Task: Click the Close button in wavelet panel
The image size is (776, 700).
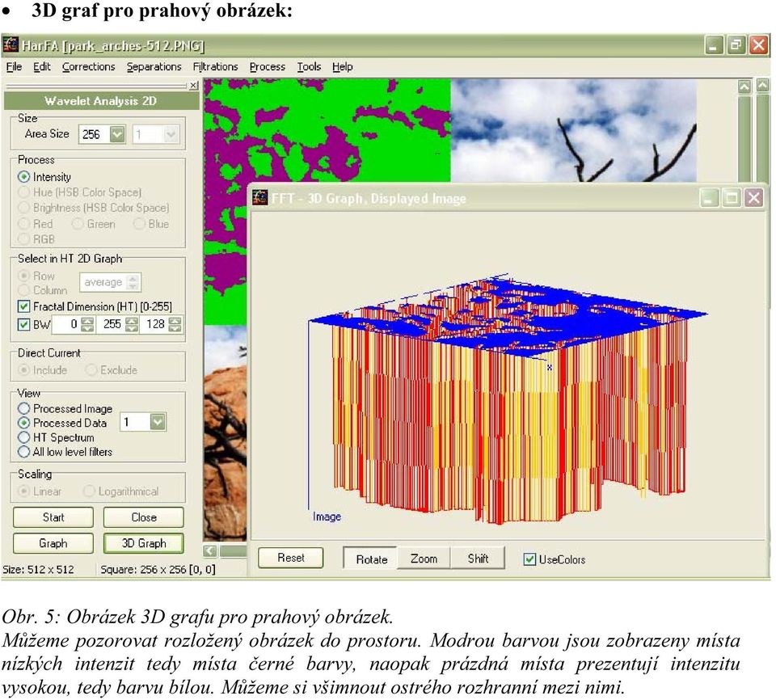Action: (x=144, y=517)
